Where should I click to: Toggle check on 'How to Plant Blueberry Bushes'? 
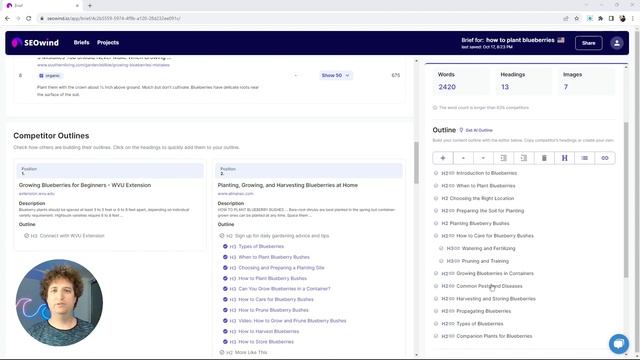(x=225, y=278)
